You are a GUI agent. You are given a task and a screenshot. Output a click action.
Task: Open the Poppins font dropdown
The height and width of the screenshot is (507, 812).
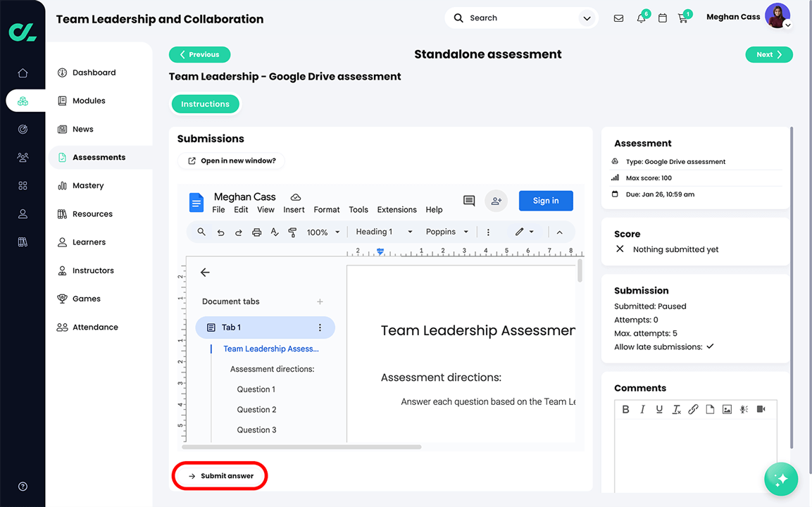446,232
